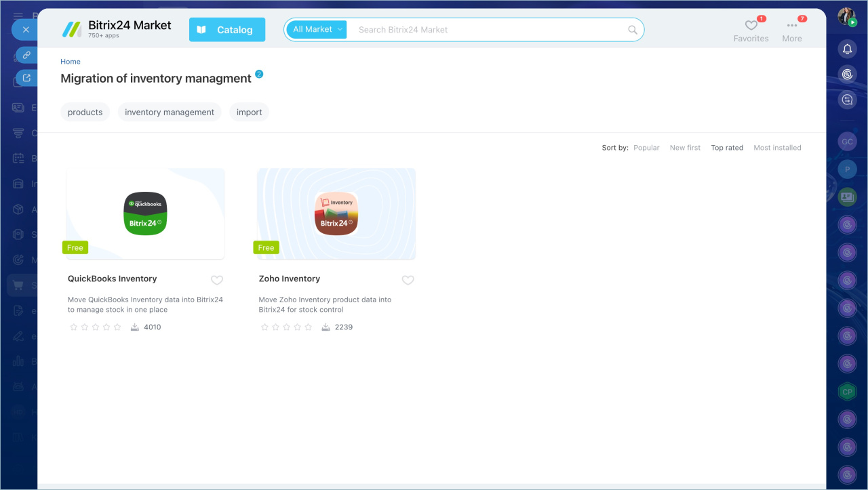The image size is (868, 490).
Task: Expand the All Market filter dropdown
Action: click(x=317, y=29)
